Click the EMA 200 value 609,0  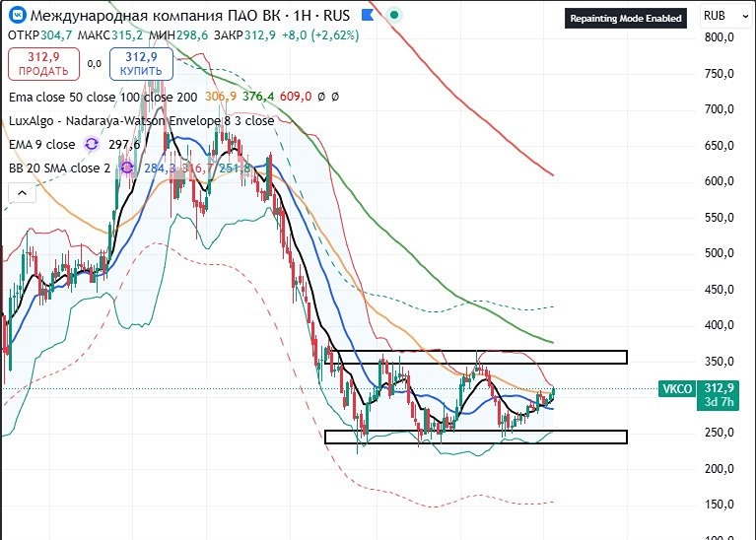tap(296, 97)
